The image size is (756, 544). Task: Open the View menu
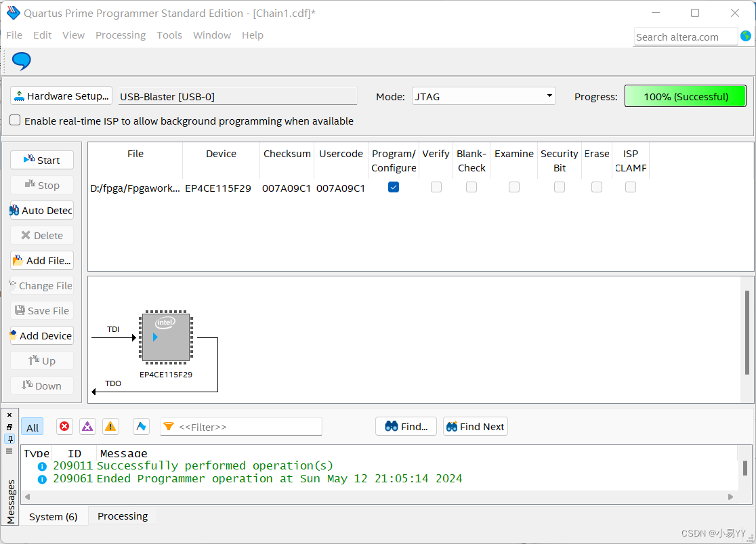coord(73,35)
